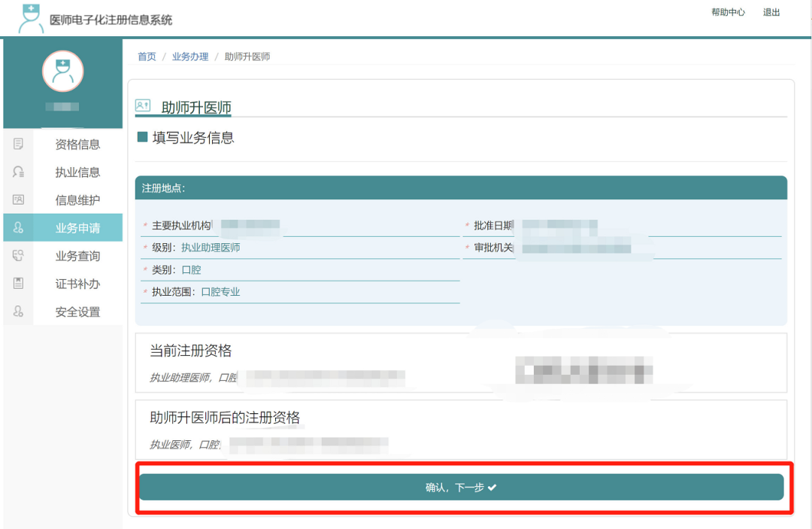
Task: Go to 安全设置 in sidebar
Action: click(x=77, y=312)
